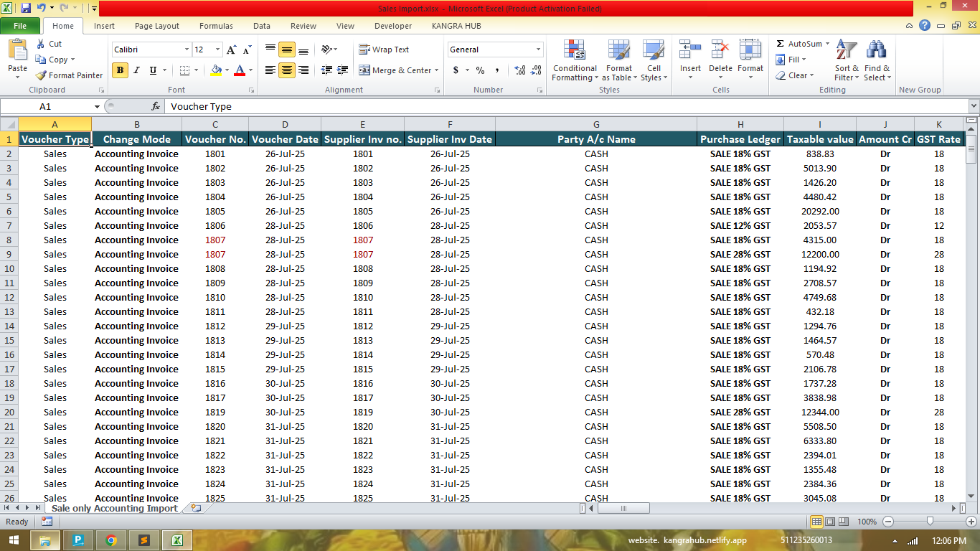Open the General number format dropdown
The width and height of the screenshot is (980, 551).
538,50
